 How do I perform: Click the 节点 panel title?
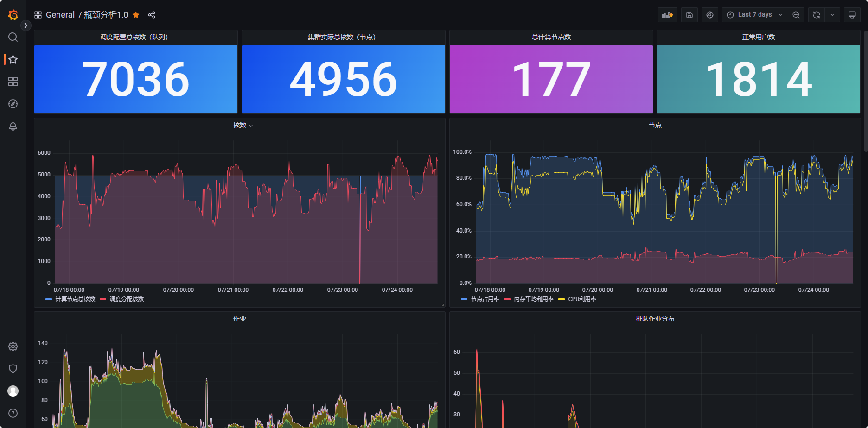[655, 125]
